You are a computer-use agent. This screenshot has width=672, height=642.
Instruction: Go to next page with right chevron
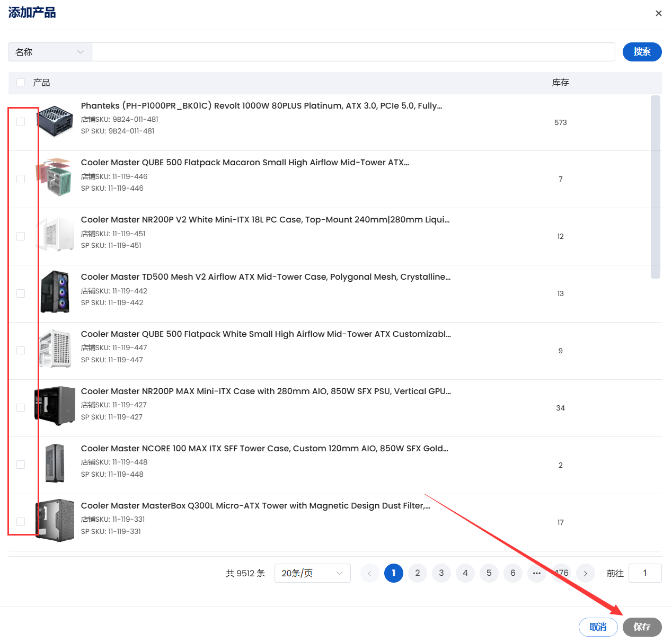(x=586, y=573)
